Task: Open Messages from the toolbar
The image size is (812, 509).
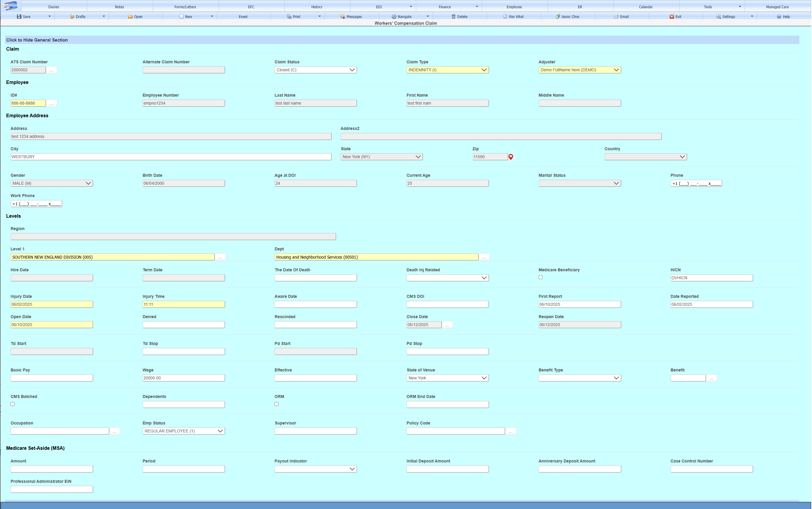Action: [351, 16]
